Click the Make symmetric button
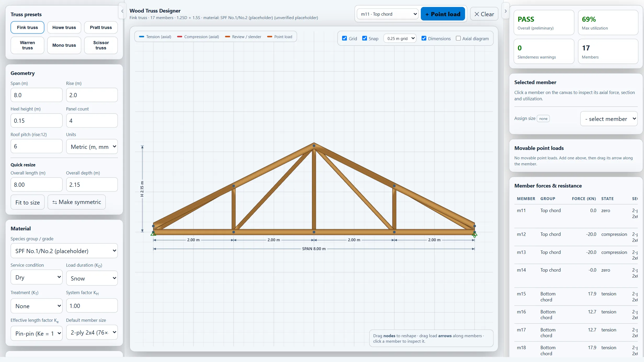 point(77,202)
